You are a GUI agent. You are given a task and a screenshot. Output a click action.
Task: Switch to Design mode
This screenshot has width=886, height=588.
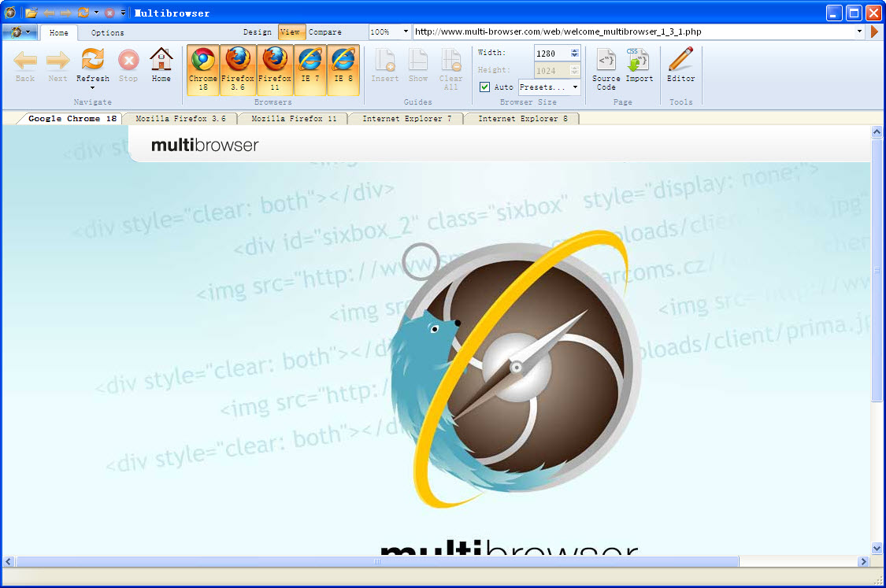click(x=257, y=32)
